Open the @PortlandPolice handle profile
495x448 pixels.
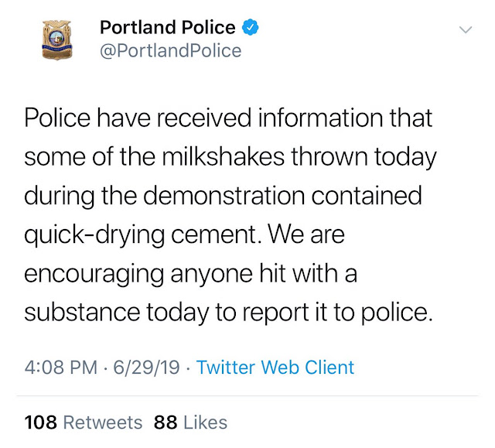tap(170, 51)
